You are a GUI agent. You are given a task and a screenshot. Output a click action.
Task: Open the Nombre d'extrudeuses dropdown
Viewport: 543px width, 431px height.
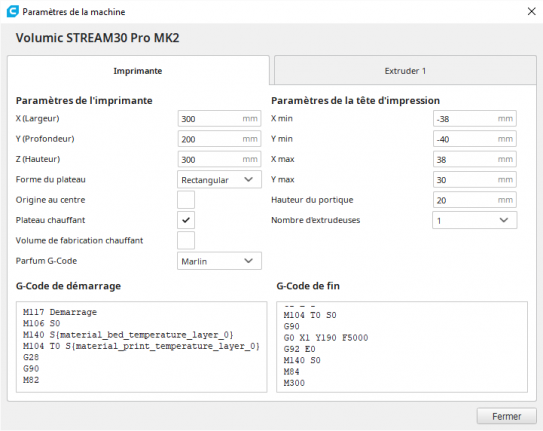[x=474, y=220]
